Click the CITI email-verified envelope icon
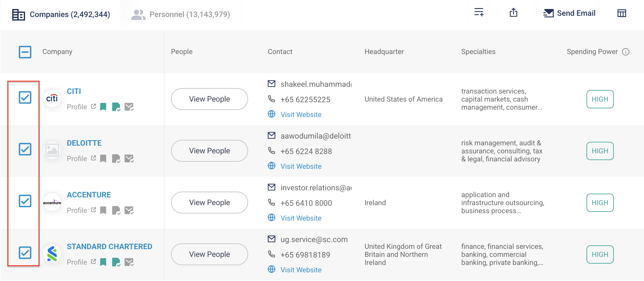Screen dimensions: 644x281 (129, 107)
